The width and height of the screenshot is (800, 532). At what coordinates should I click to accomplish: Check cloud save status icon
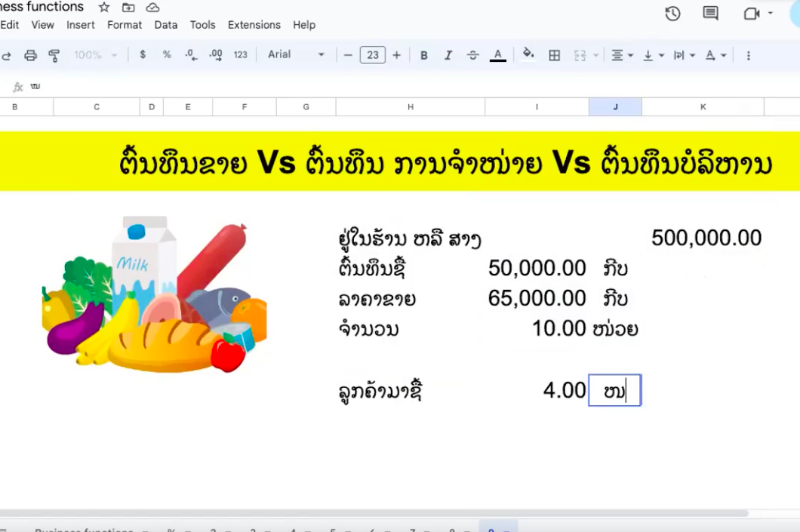(152, 7)
